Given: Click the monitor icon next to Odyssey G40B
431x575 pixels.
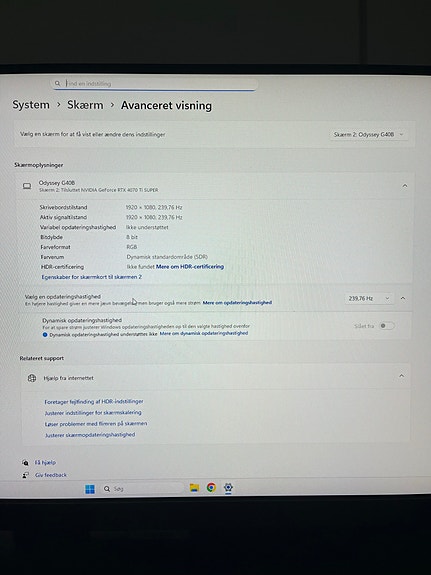Looking at the screenshot, I should click(x=27, y=186).
